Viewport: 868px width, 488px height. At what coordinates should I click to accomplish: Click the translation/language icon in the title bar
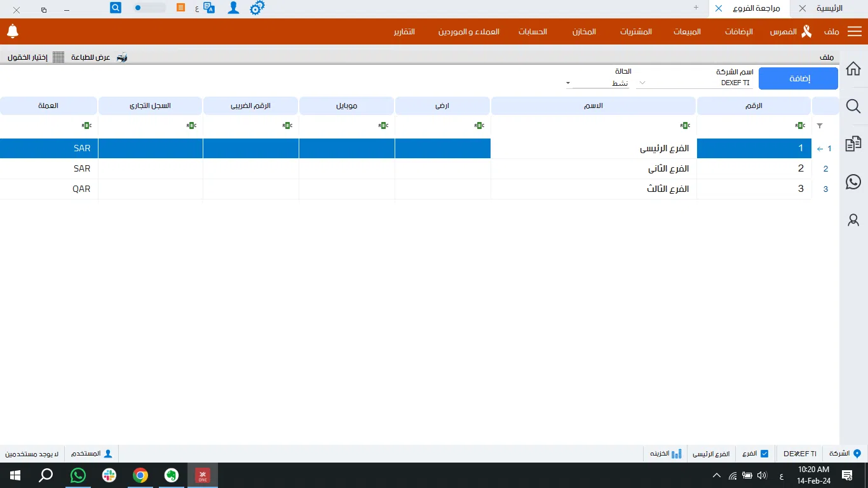pos(210,8)
